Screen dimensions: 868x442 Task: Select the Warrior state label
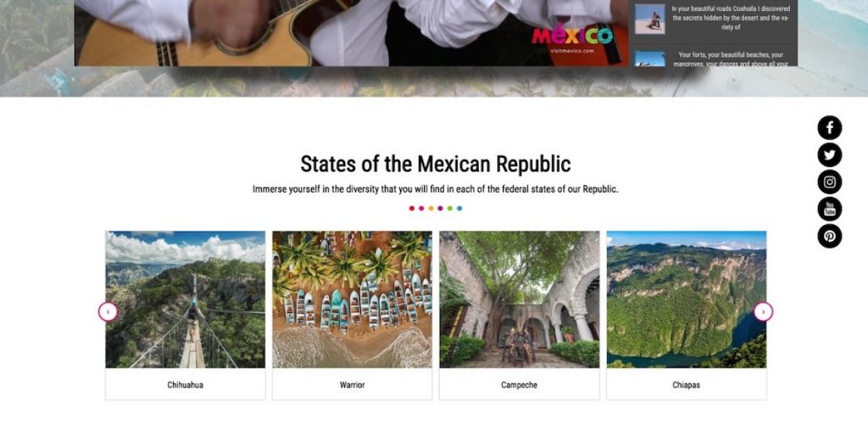pyautogui.click(x=352, y=385)
